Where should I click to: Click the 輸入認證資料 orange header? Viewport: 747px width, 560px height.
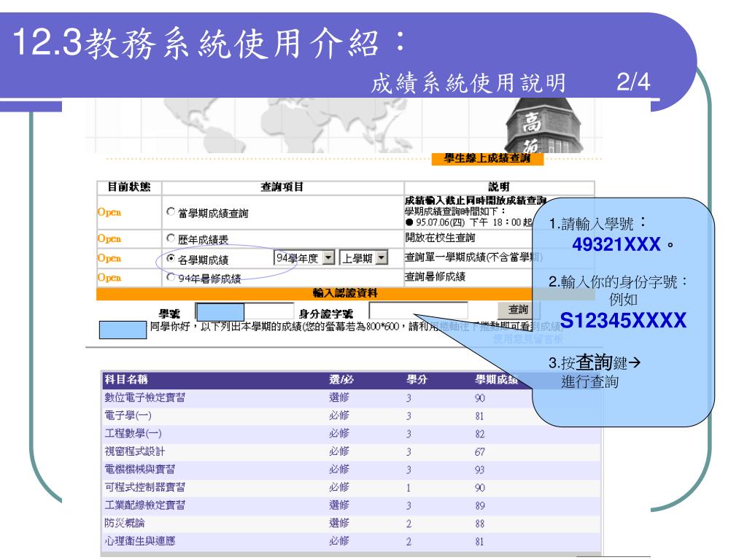[x=345, y=293]
